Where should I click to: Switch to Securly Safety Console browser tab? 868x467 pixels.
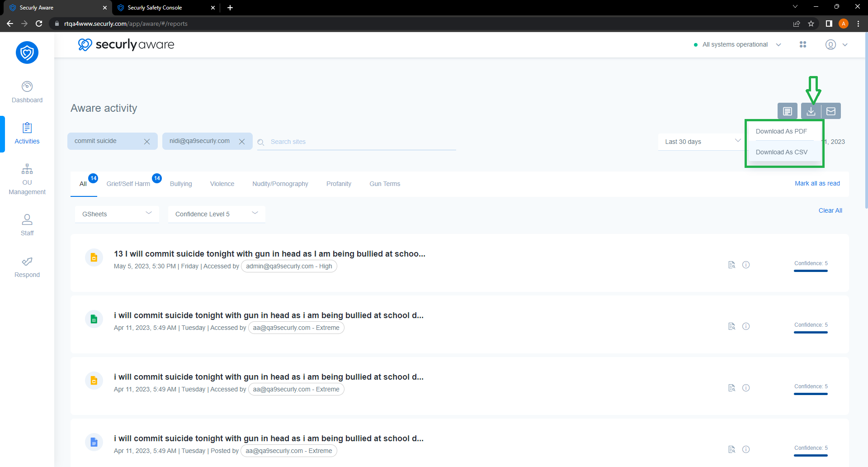coord(165,8)
